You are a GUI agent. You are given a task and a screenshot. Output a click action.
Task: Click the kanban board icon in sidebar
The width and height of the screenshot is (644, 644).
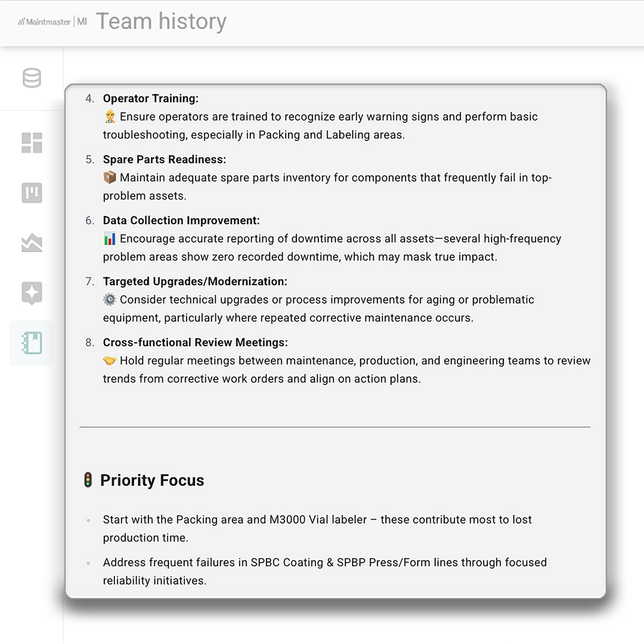[32, 193]
